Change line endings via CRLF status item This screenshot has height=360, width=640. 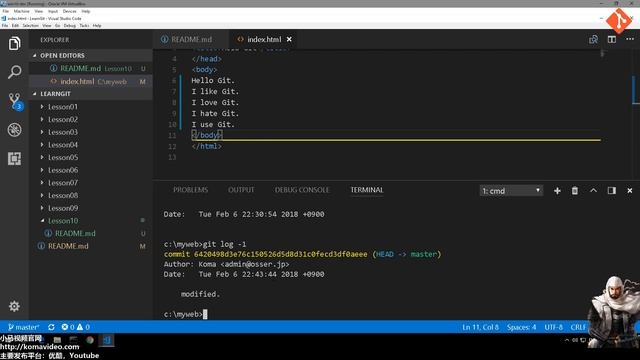coord(578,327)
